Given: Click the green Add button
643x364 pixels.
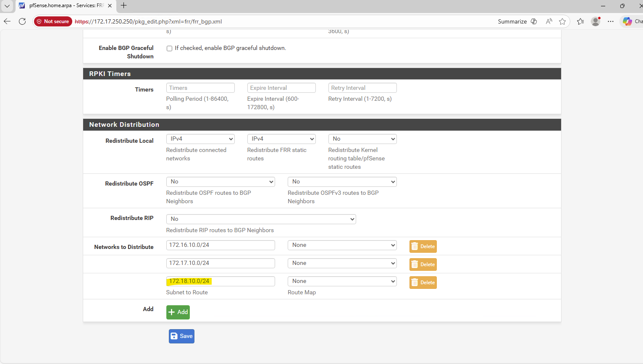Looking at the screenshot, I should (178, 312).
